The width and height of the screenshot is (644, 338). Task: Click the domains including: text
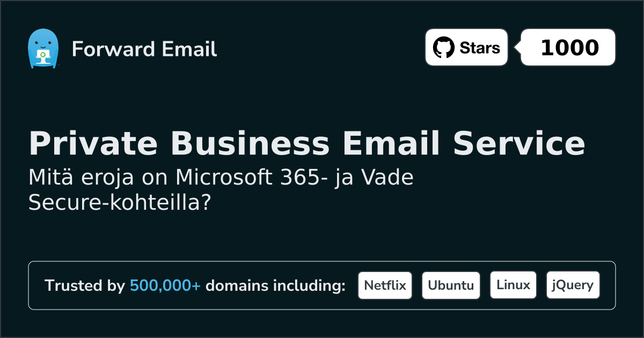275,286
